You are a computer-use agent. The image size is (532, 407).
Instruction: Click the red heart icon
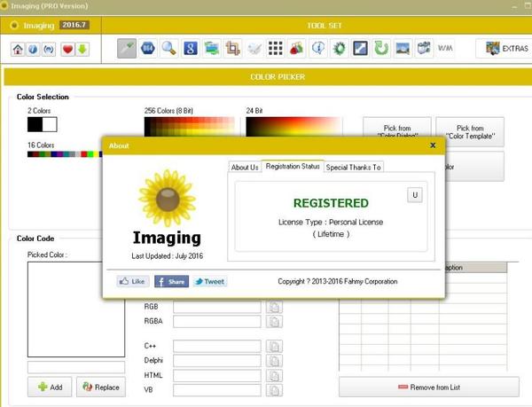point(66,49)
